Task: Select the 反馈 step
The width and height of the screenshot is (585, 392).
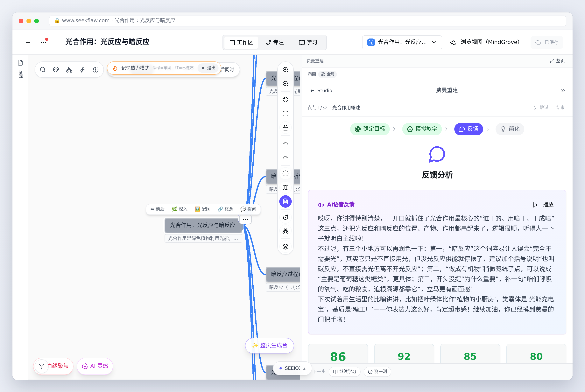Action: tap(469, 129)
